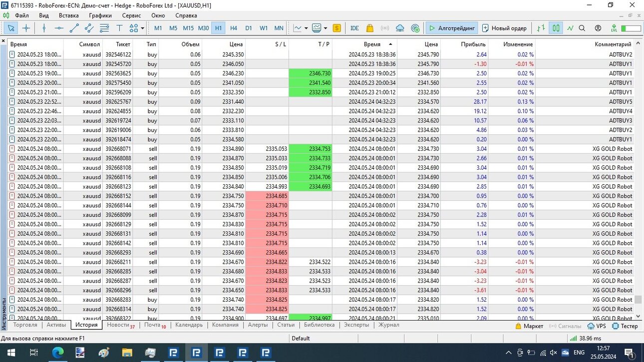The height and width of the screenshot is (362, 644).
Task: Open the cloud VPS hosting icon
Action: pos(400,28)
